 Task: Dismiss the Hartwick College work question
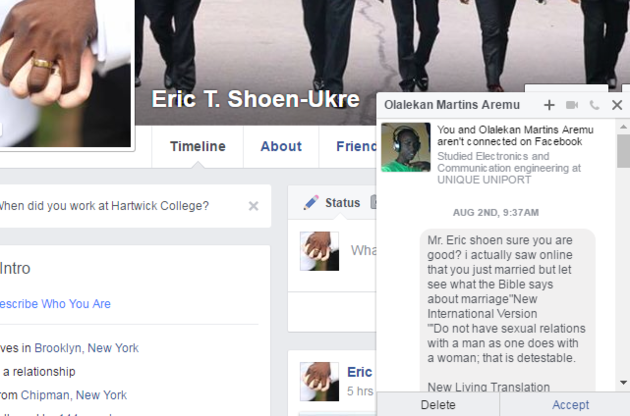pyautogui.click(x=253, y=206)
